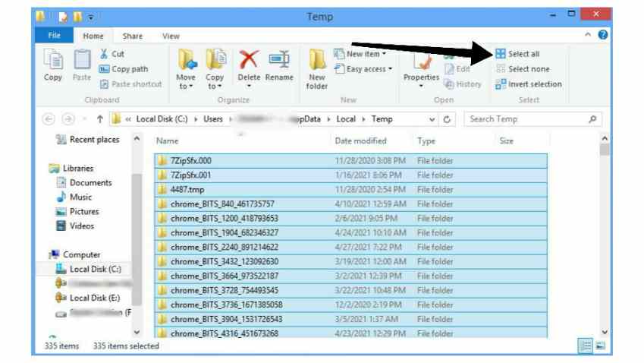Switch to Details view in status bar

[x=585, y=346]
